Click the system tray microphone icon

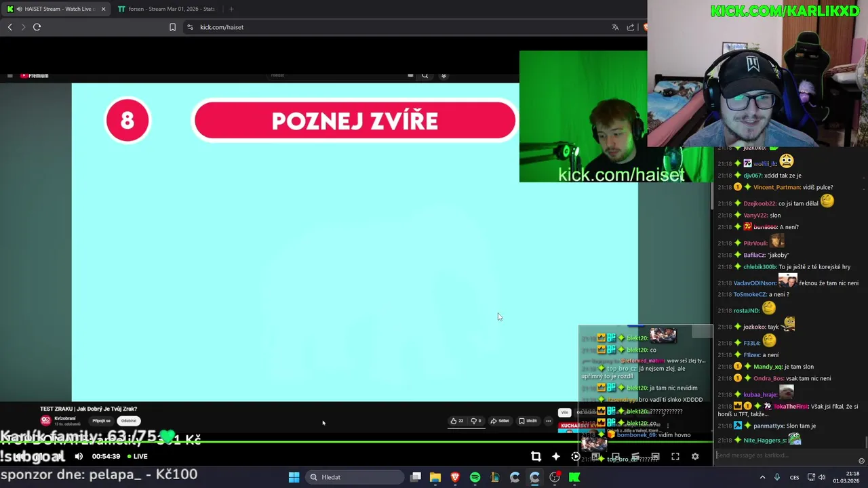point(777,477)
